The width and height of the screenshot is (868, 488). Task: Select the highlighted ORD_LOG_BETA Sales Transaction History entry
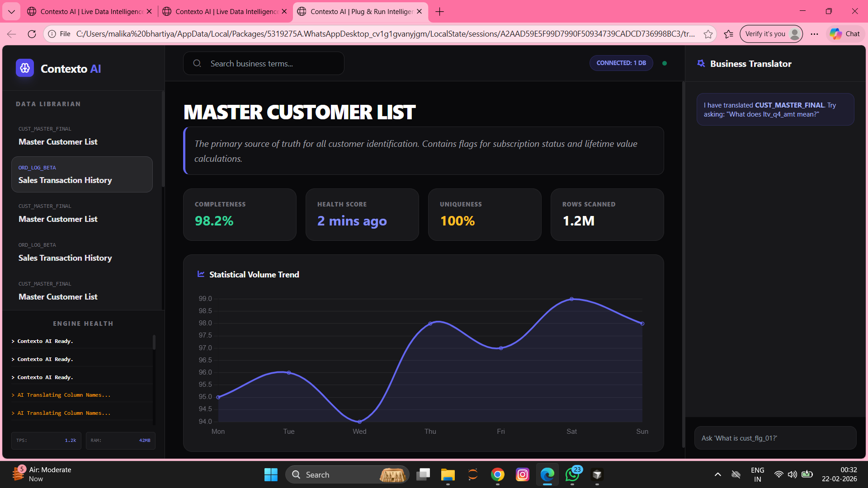point(82,174)
